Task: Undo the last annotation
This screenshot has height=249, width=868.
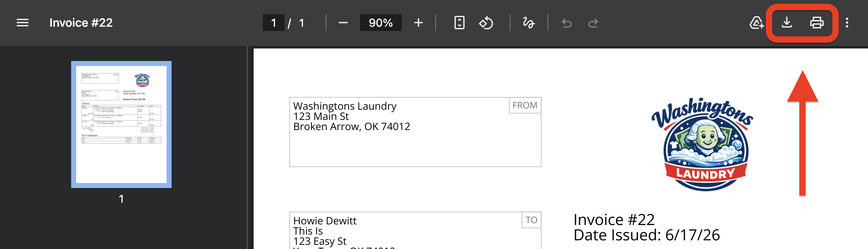Action: coord(567,23)
